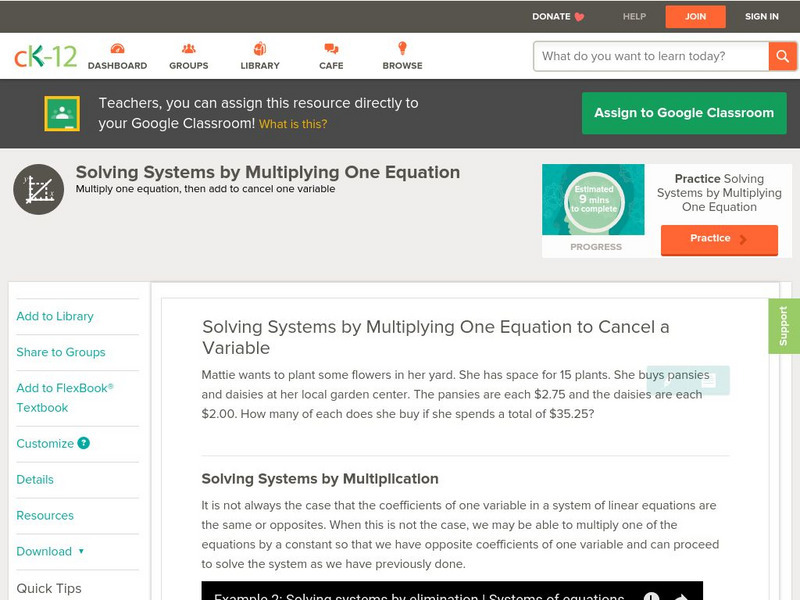Click the Customize help question mark icon

coord(84,443)
